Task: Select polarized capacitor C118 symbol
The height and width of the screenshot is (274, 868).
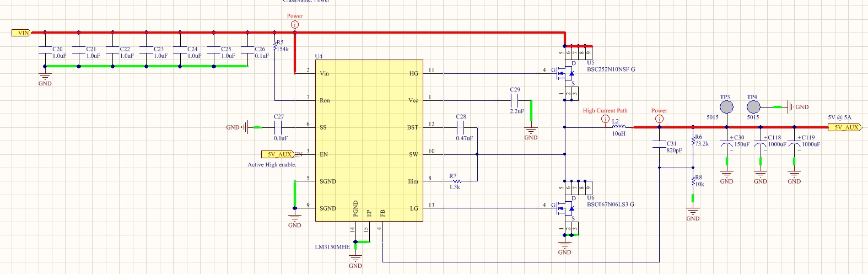Action: click(760, 144)
